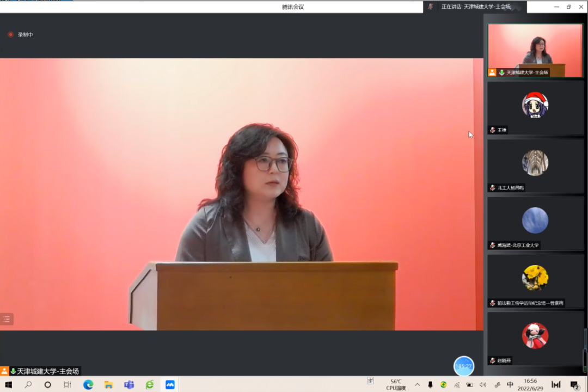This screenshot has height=392, width=588.
Task: Click muted mic icon on 赵鹏燕 tile
Action: point(492,360)
